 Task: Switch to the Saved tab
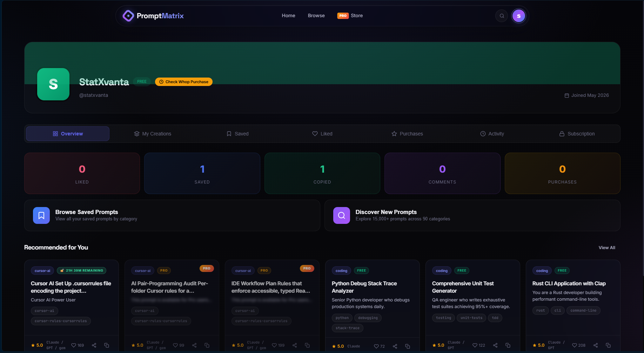click(x=237, y=134)
